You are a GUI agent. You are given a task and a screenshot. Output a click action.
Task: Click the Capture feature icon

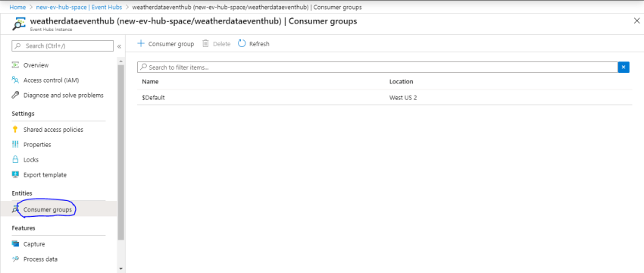pyautogui.click(x=16, y=244)
